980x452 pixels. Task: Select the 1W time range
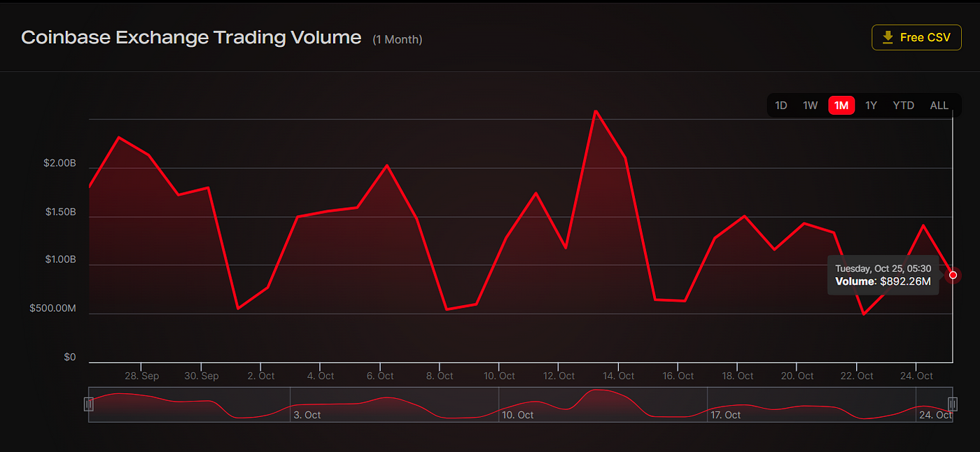811,106
